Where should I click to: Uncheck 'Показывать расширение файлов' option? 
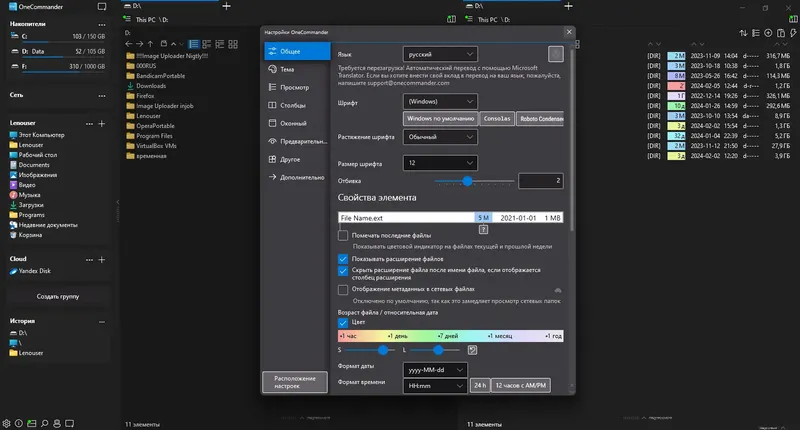pos(343,259)
